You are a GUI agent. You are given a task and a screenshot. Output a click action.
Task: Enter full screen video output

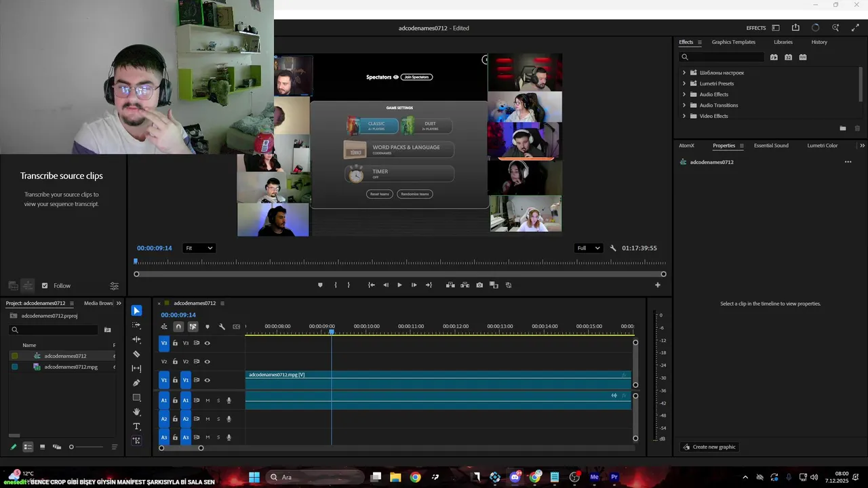pos(855,28)
